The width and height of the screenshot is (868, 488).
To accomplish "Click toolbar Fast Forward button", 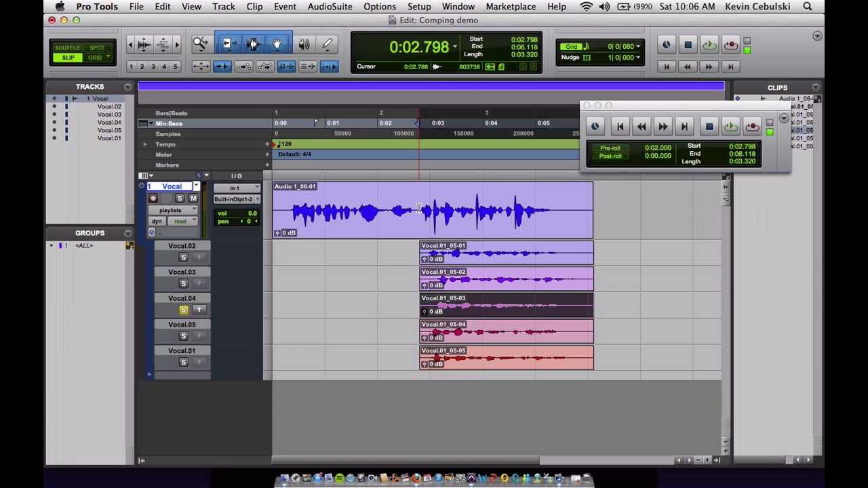I will pos(709,66).
